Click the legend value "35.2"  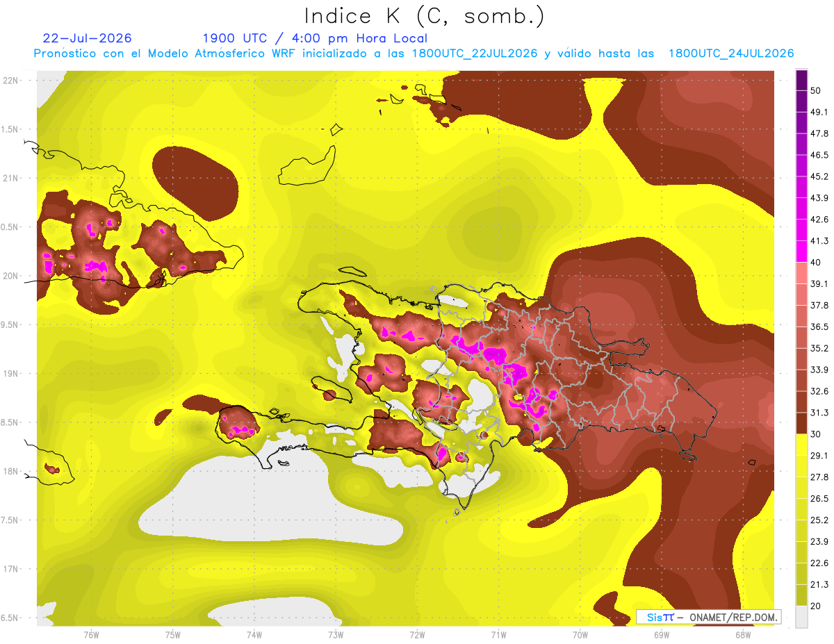pos(819,348)
